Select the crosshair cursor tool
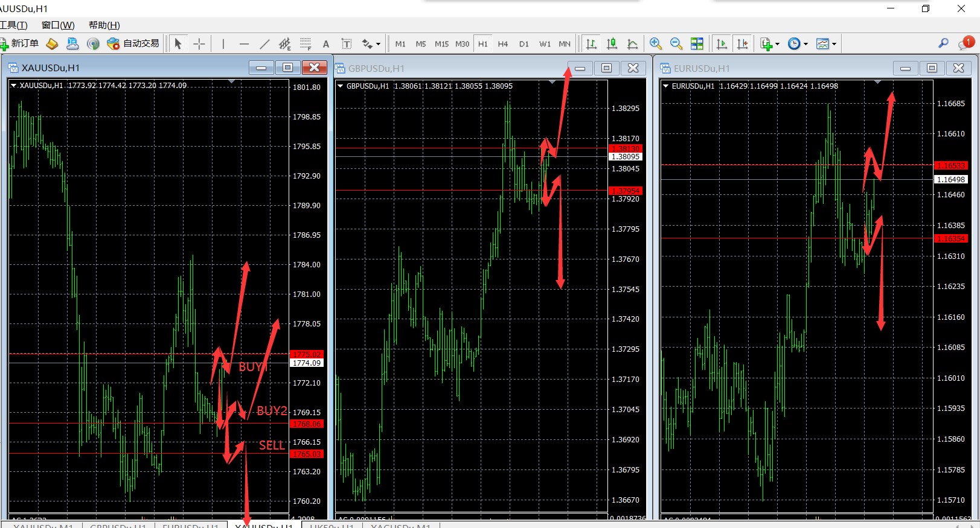The image size is (980, 528). coord(199,43)
